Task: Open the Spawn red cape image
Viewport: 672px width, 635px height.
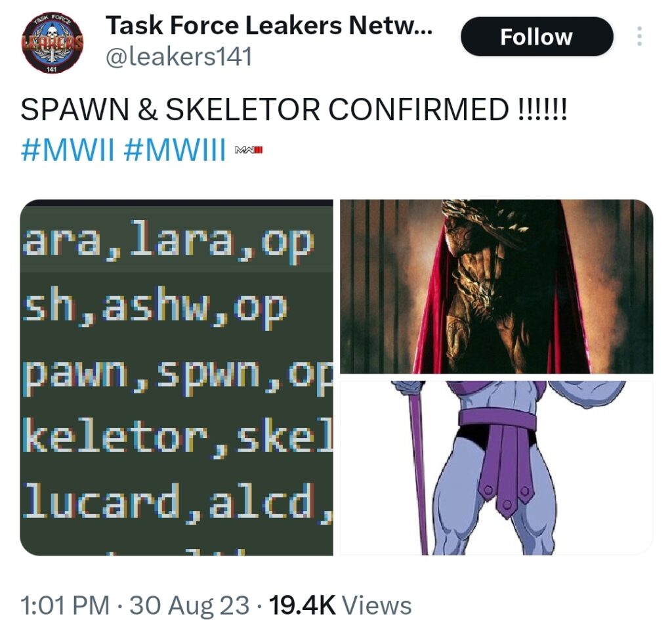Action: (x=496, y=286)
